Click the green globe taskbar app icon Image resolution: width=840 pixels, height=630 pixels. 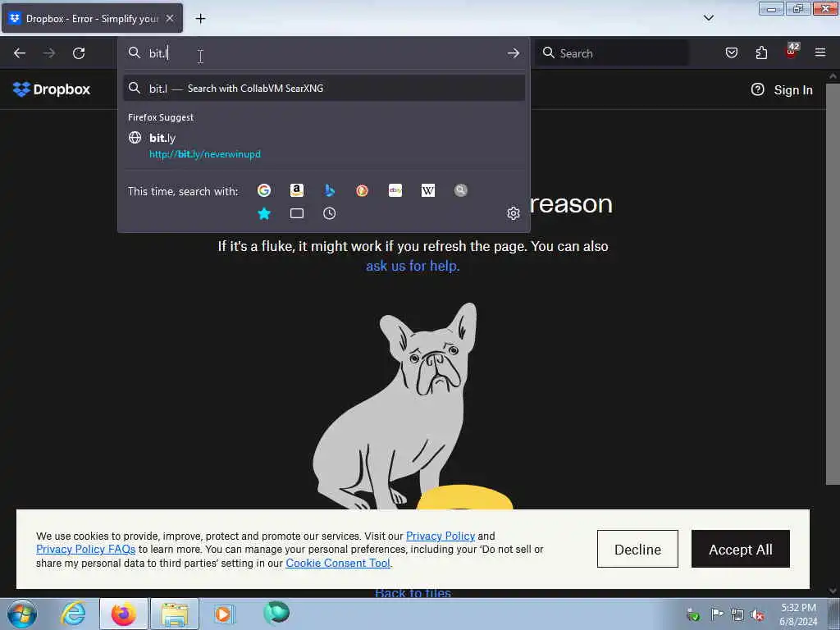pos(276,613)
